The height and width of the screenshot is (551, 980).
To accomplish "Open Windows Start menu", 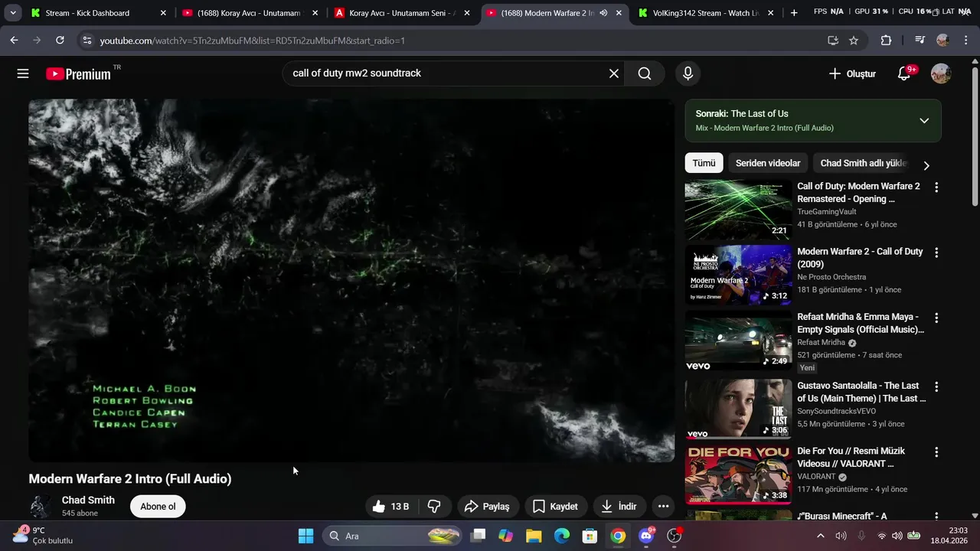I will pos(305,536).
